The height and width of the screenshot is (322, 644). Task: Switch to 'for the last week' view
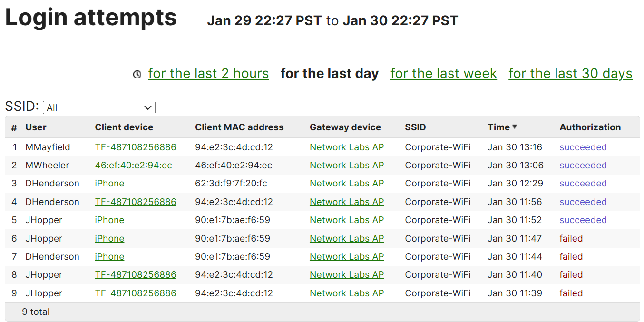[444, 74]
